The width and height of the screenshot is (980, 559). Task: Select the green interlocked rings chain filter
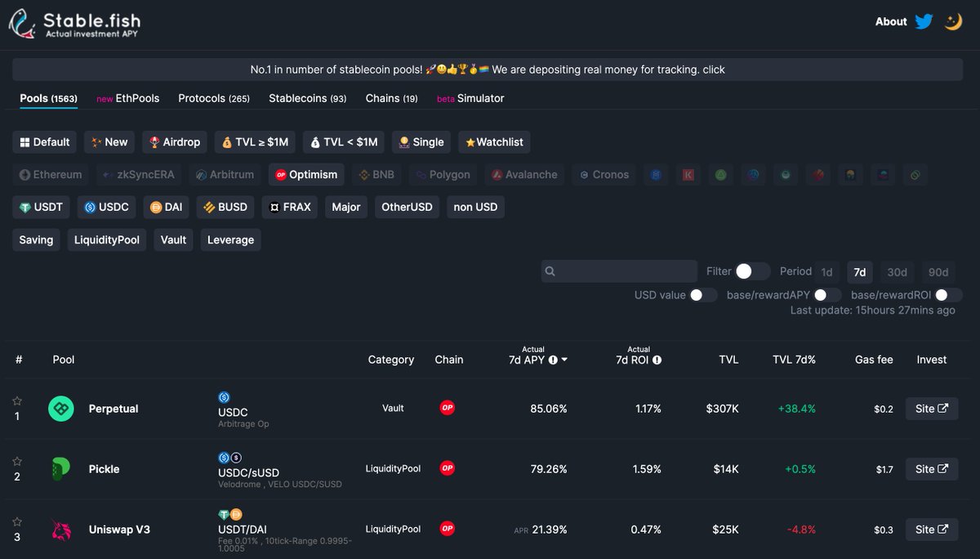(916, 175)
